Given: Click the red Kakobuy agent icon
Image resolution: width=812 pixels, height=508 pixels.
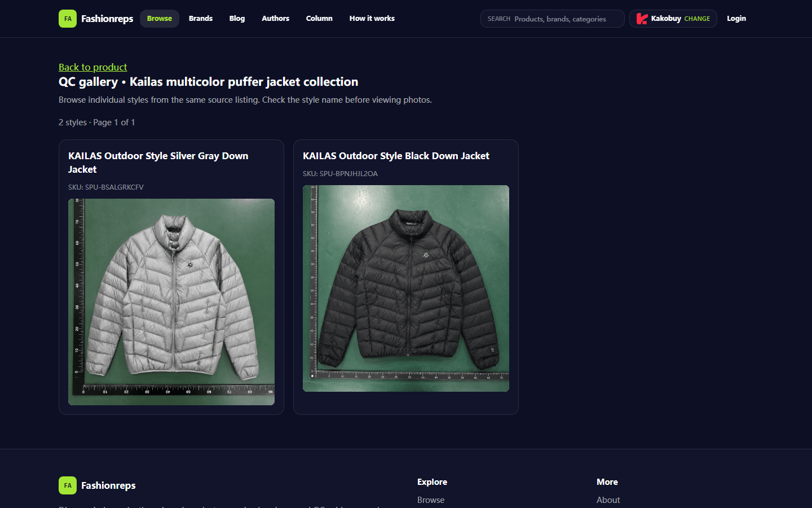Looking at the screenshot, I should click(x=642, y=19).
